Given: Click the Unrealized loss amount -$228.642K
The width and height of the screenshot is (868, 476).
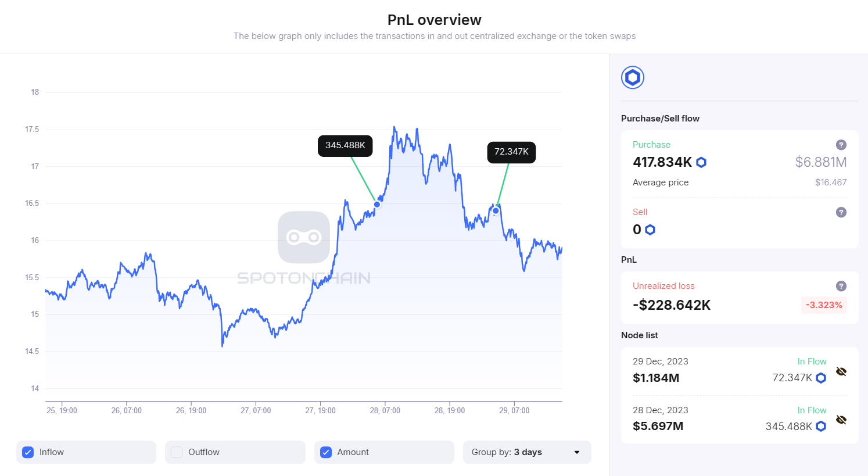Looking at the screenshot, I should coord(672,305).
